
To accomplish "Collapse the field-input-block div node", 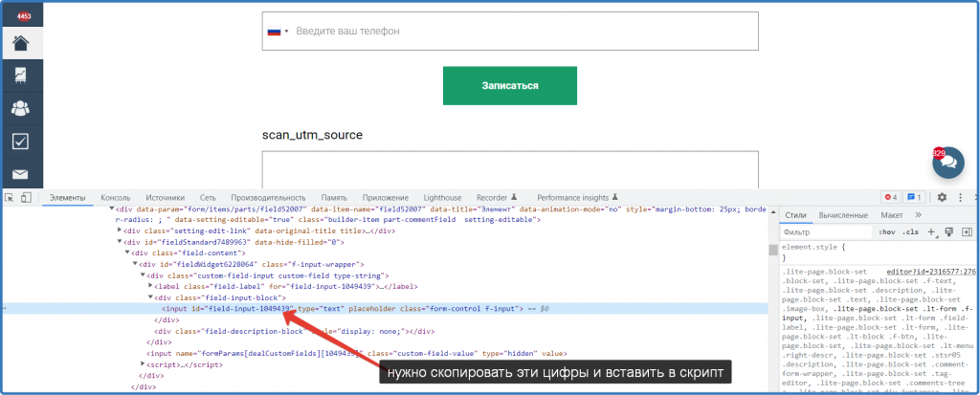I will coord(150,298).
